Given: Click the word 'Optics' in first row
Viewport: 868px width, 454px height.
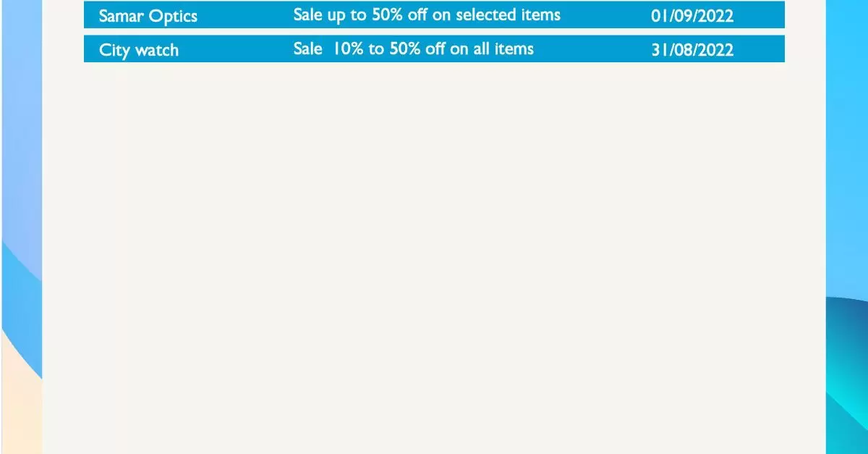Looking at the screenshot, I should click(x=173, y=16).
